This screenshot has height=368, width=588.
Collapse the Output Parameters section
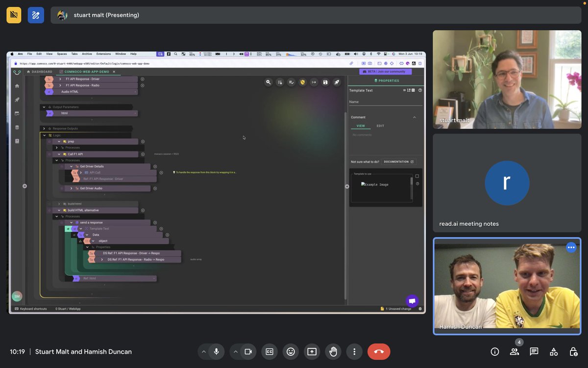[44, 107]
